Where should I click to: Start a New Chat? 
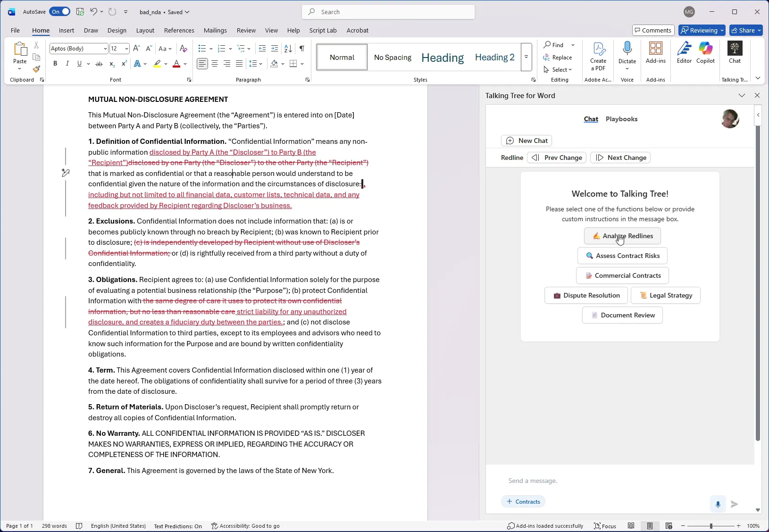click(527, 141)
